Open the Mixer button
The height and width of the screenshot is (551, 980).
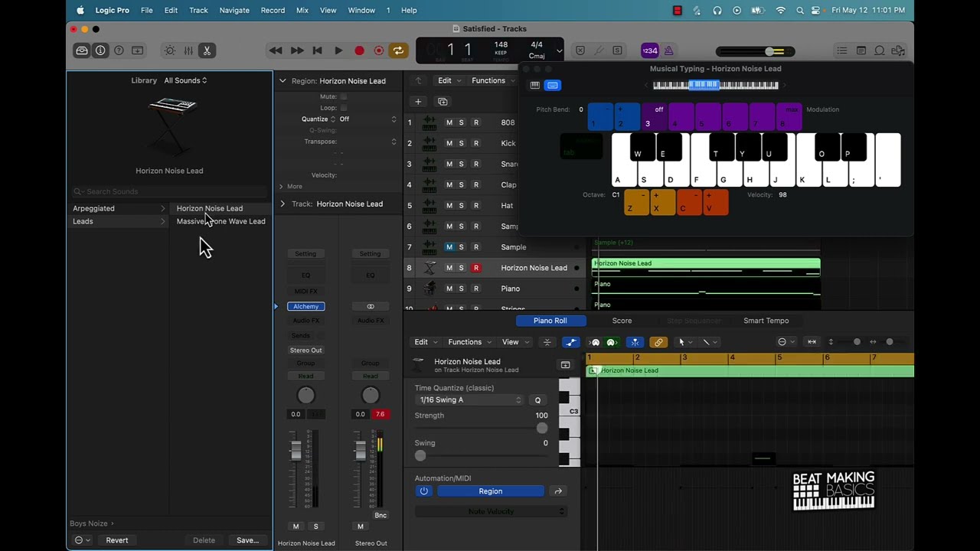coord(188,51)
